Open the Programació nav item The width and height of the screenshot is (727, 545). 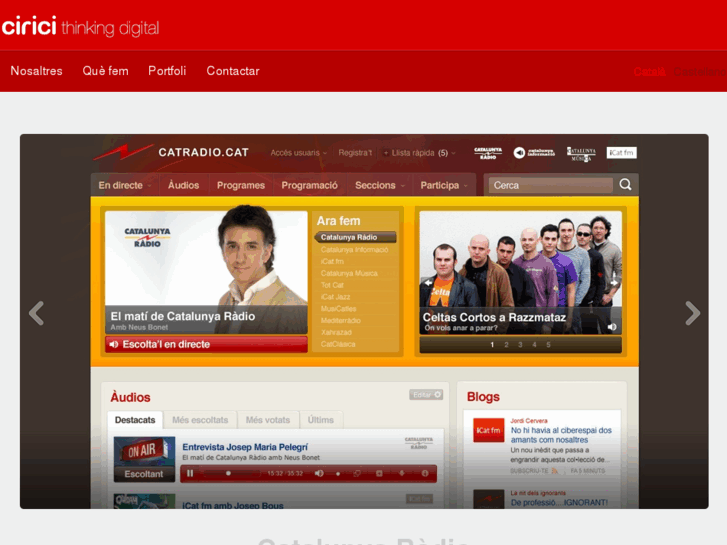pyautogui.click(x=309, y=185)
